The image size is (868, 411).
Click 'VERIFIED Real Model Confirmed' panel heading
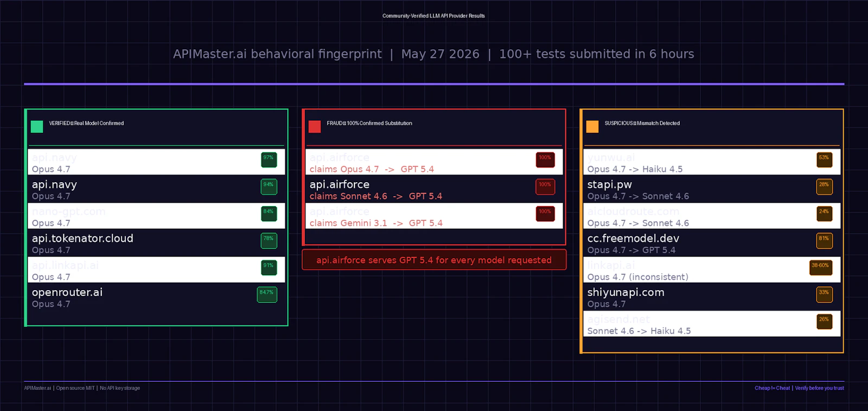86,124
